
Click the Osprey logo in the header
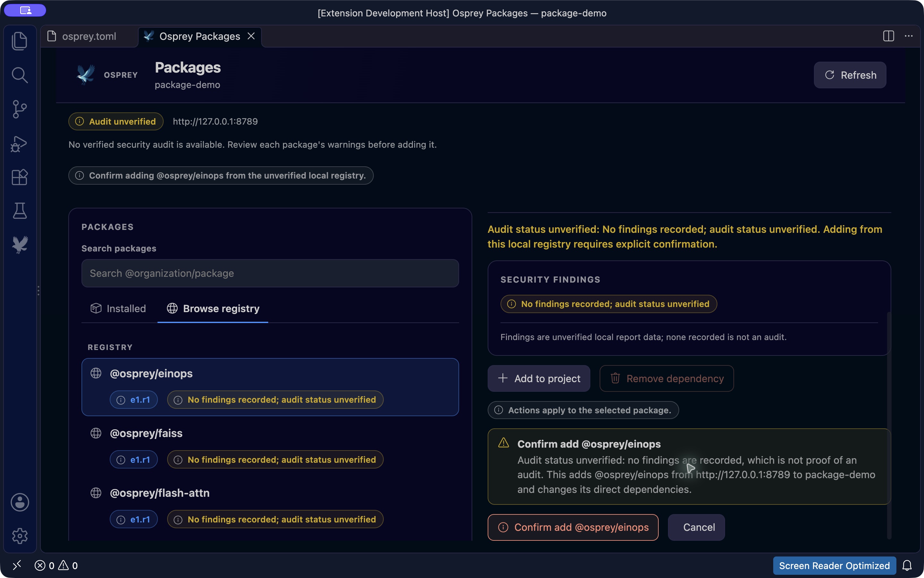coord(86,74)
